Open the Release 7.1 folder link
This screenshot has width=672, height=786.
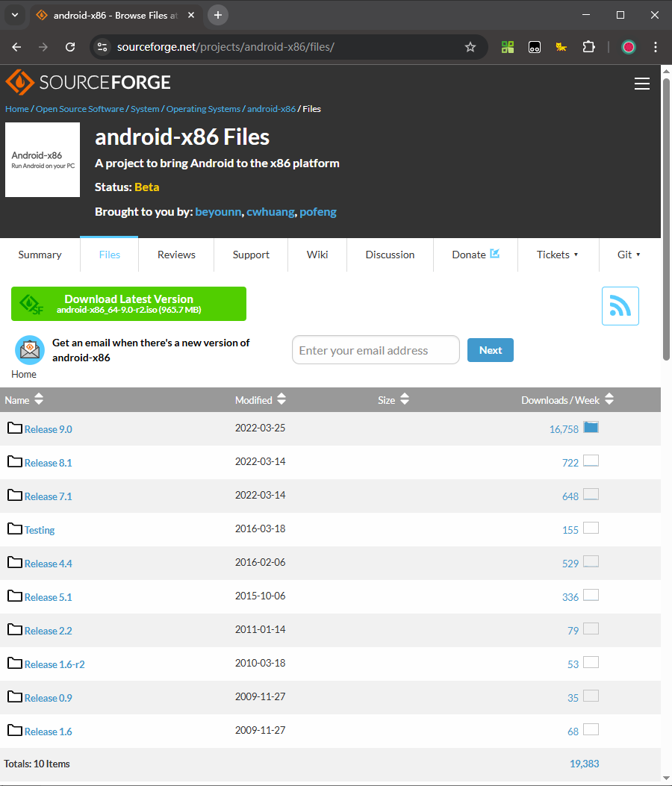48,497
